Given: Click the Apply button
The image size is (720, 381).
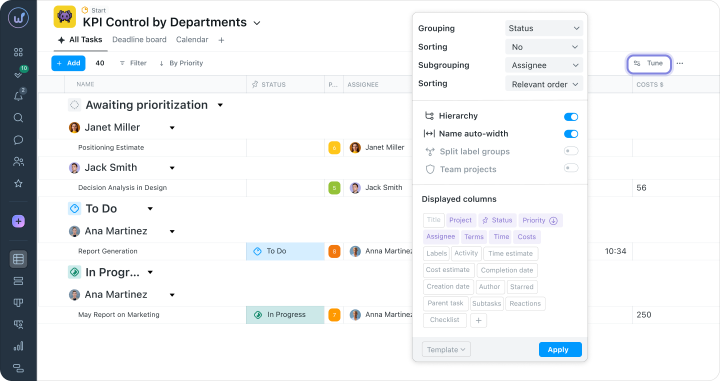Looking at the screenshot, I should [560, 350].
